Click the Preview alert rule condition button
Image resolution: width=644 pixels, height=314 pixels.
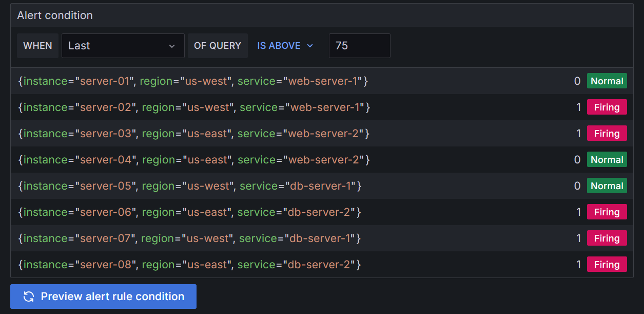tap(103, 297)
